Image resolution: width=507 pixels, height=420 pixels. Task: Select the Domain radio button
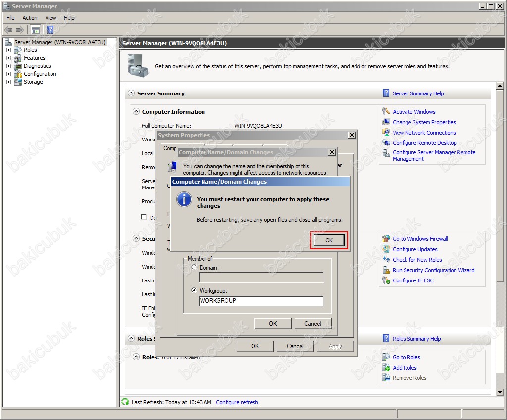click(194, 268)
